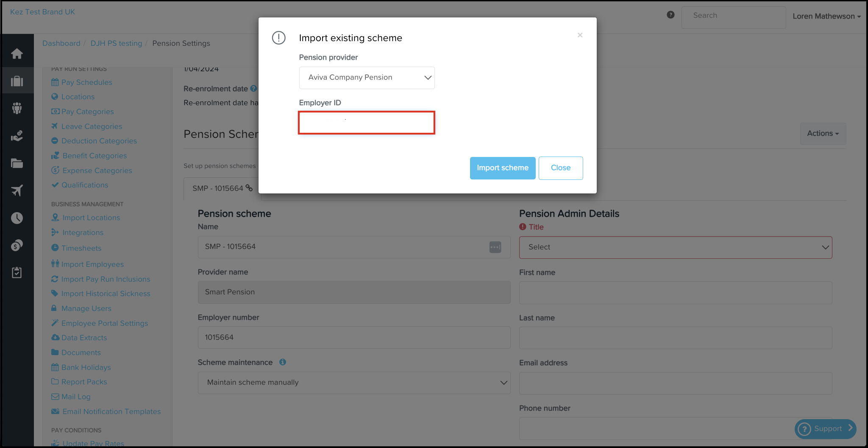
Task: Click the Re-enrolment date info icon
Action: click(x=253, y=89)
